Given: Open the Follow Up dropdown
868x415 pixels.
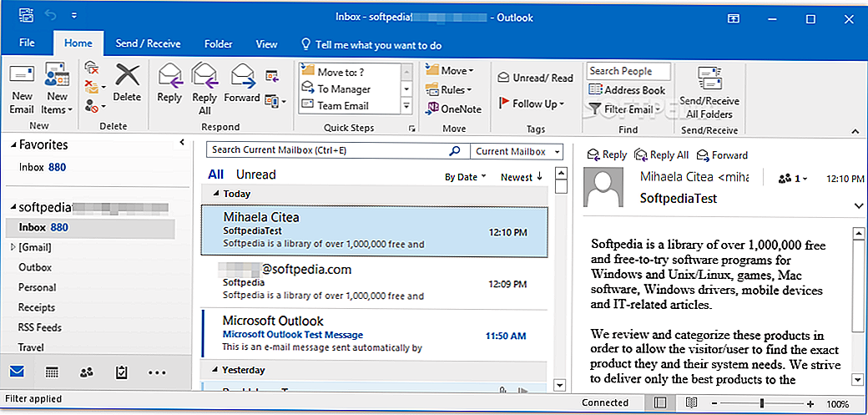Looking at the screenshot, I should point(532,104).
